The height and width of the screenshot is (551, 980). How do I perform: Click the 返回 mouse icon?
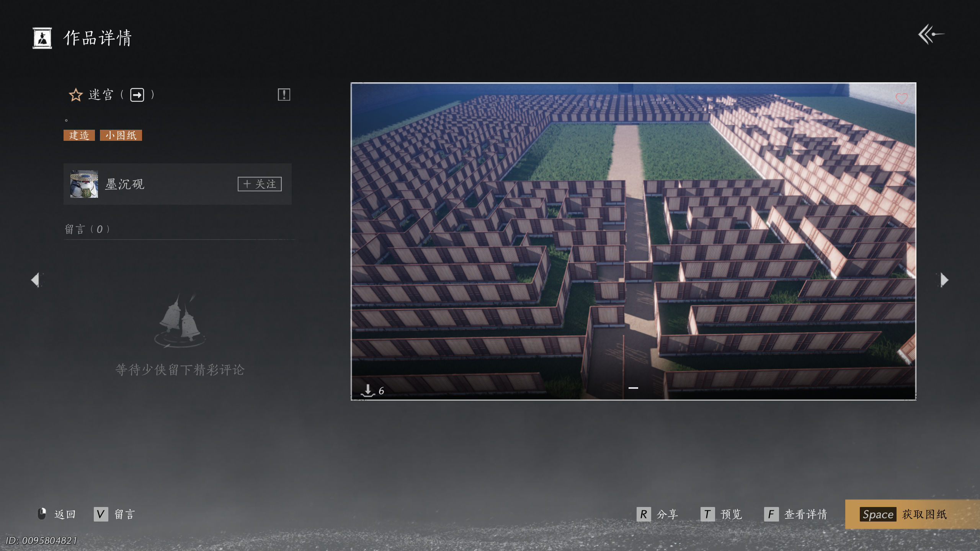pyautogui.click(x=42, y=514)
